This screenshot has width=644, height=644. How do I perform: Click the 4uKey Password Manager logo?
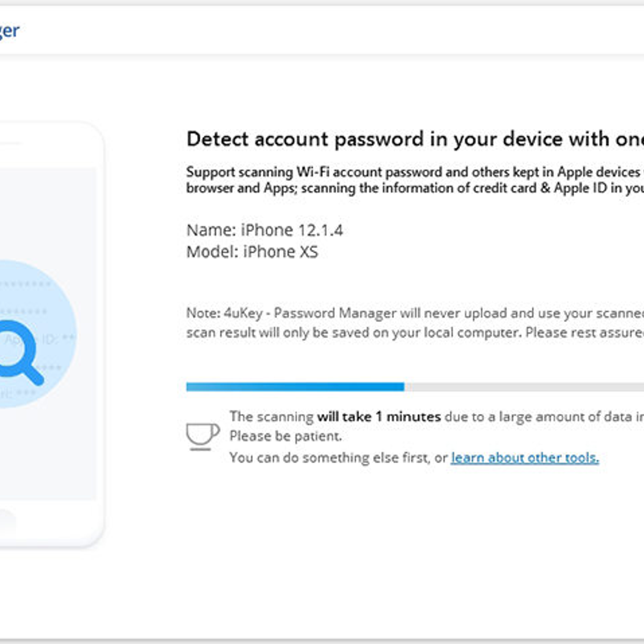[x=10, y=31]
